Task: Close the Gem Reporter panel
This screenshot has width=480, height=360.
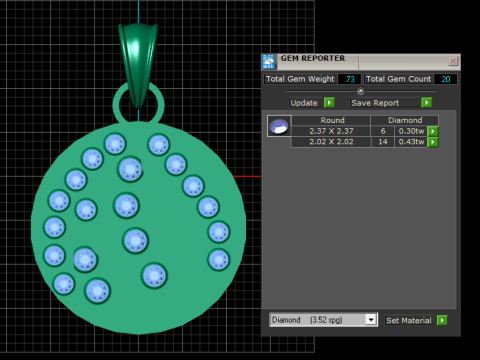Action: (x=453, y=61)
